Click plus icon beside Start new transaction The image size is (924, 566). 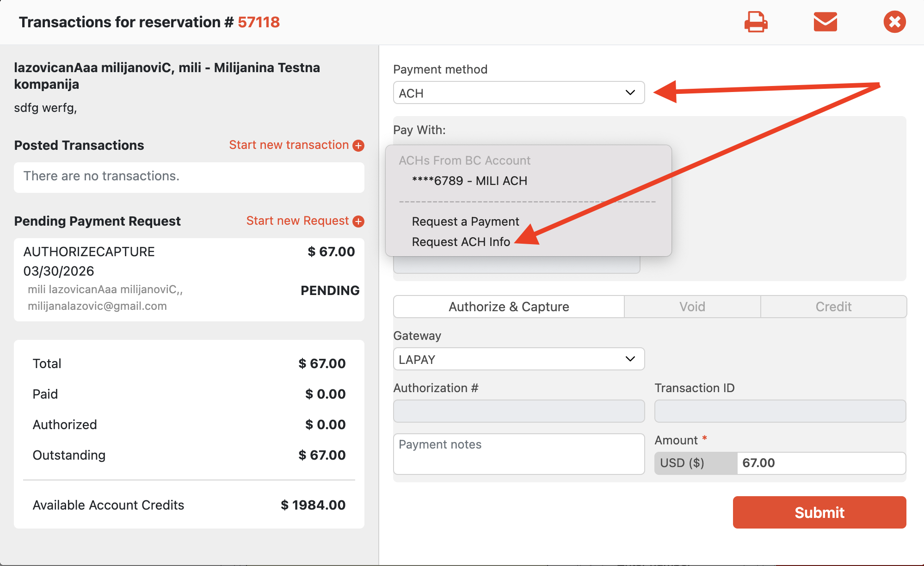(x=358, y=146)
